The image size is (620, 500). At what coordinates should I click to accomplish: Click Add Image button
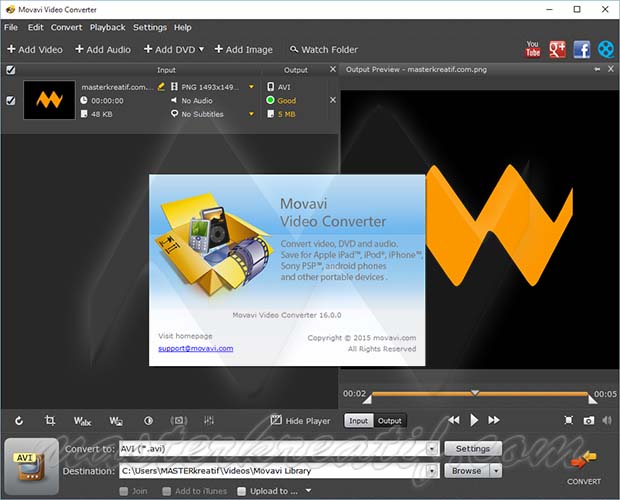[x=244, y=49]
